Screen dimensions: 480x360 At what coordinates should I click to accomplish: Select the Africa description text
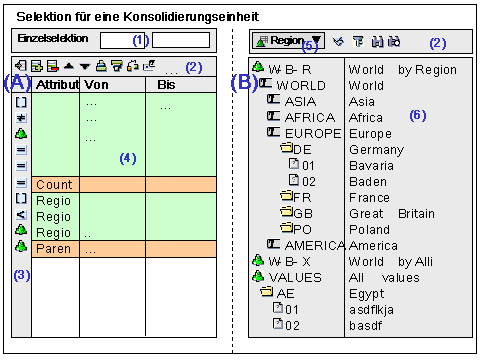[x=366, y=118]
